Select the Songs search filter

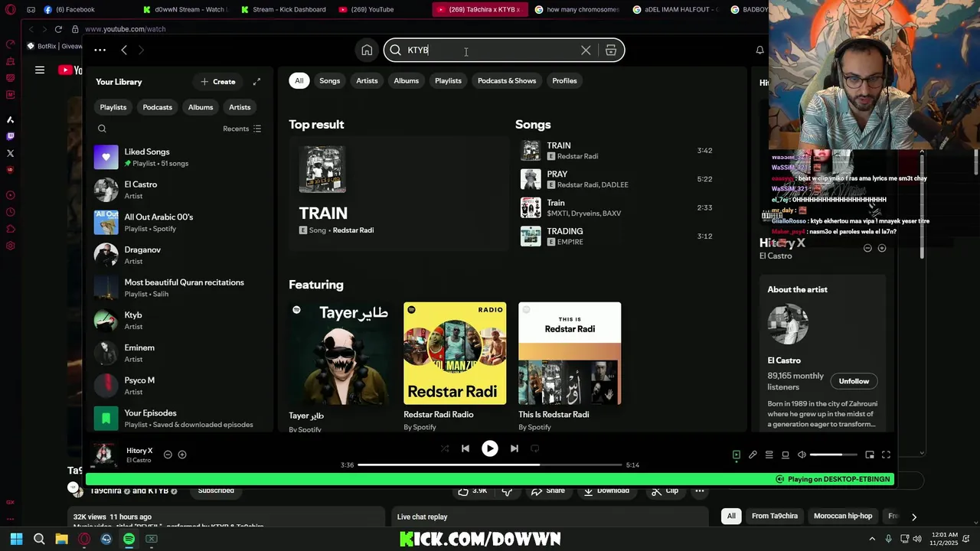(329, 80)
